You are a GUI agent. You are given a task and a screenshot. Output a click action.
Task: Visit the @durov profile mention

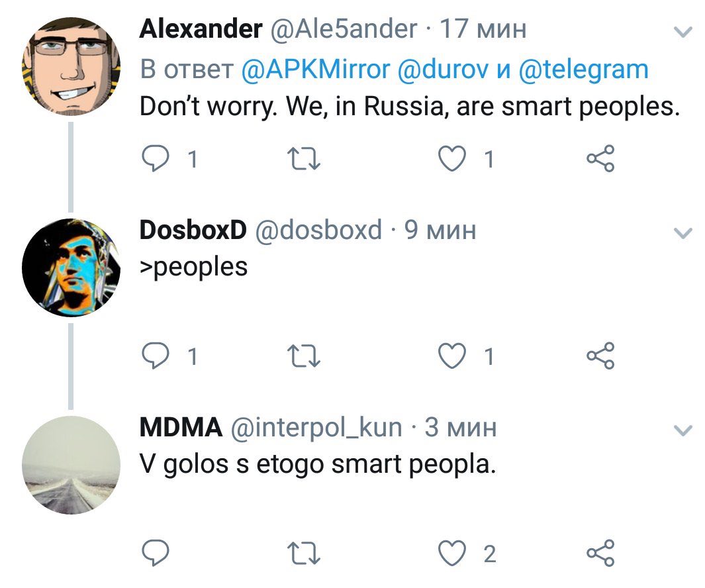(x=444, y=69)
